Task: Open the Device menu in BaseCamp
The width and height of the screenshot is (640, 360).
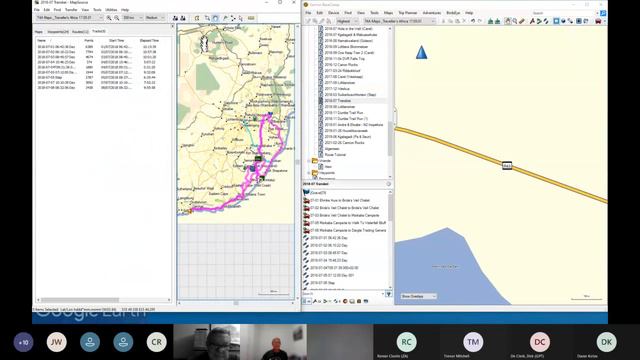Action: click(333, 13)
